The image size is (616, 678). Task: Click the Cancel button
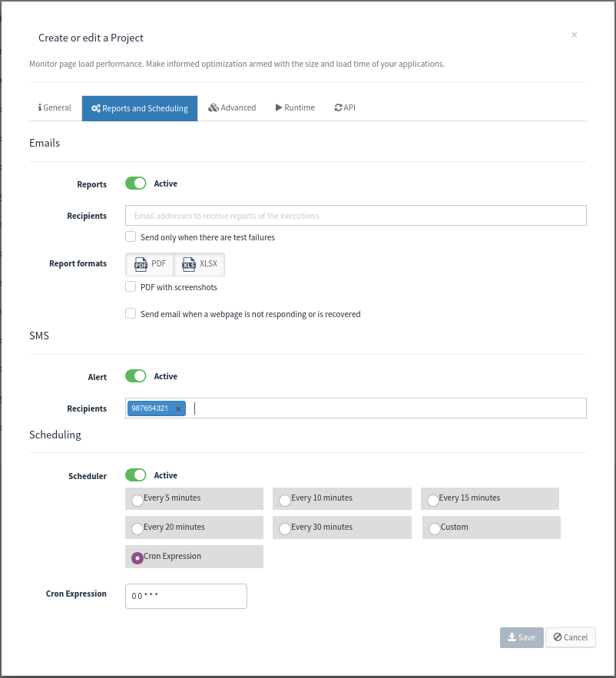pos(571,637)
